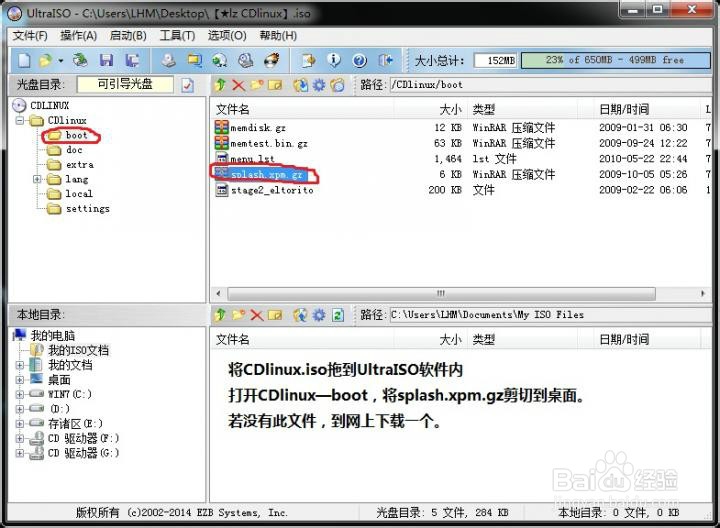The height and width of the screenshot is (528, 720).
Task: Click the Convert image toolbar icon
Action: [219, 60]
